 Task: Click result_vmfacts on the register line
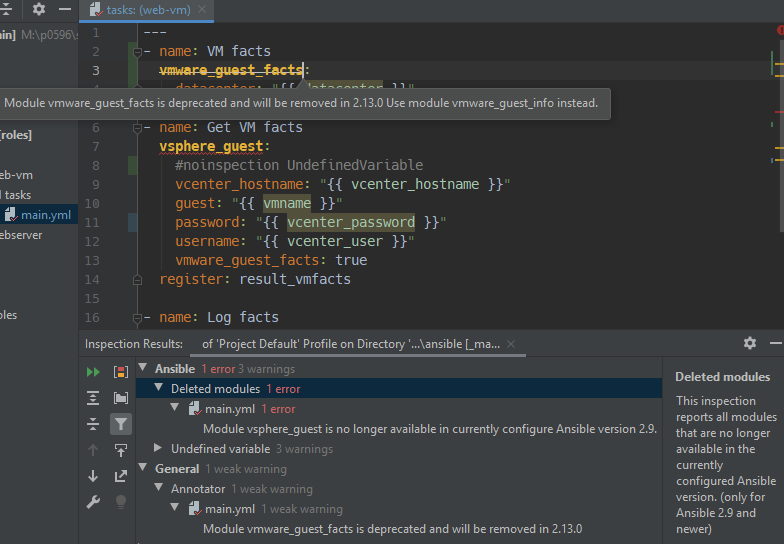point(295,279)
